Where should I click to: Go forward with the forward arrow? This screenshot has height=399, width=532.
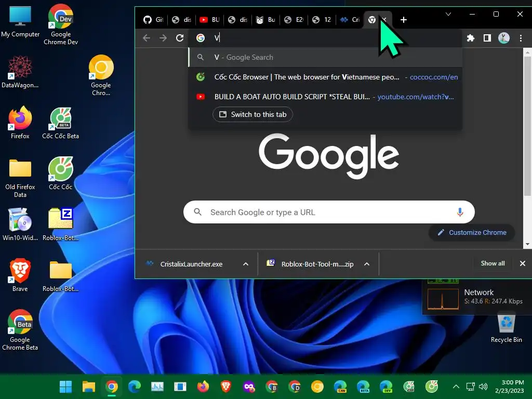coord(163,38)
